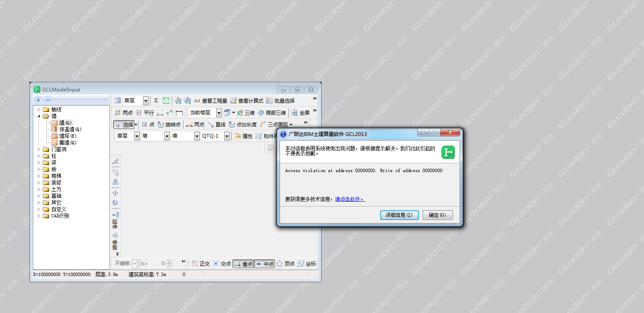Image resolution: width=644 pixels, height=313 pixels.
Task: Click the green checkmark validation icon
Action: point(166,101)
